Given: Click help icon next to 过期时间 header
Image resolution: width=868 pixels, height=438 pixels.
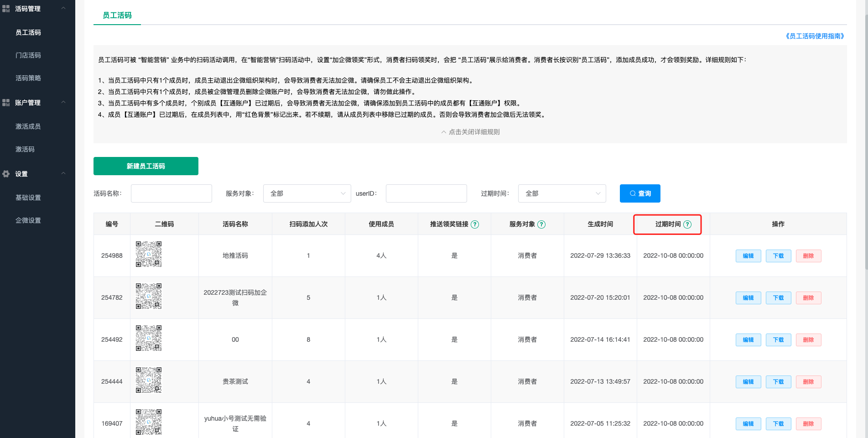Looking at the screenshot, I should click(x=687, y=224).
